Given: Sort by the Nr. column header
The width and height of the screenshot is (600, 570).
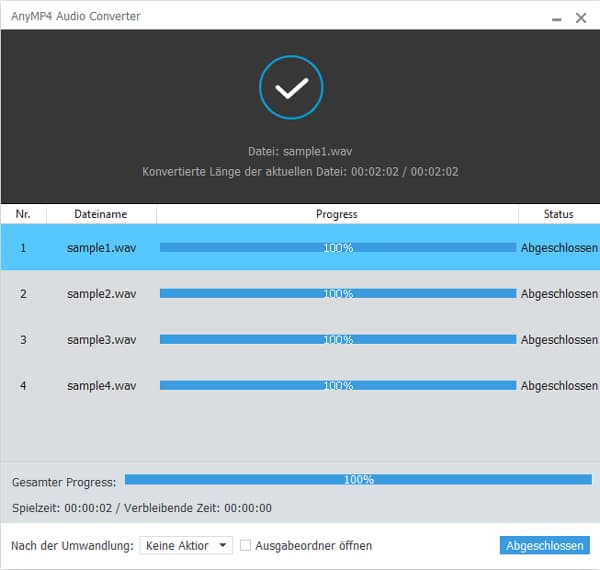Looking at the screenshot, I should point(23,214).
